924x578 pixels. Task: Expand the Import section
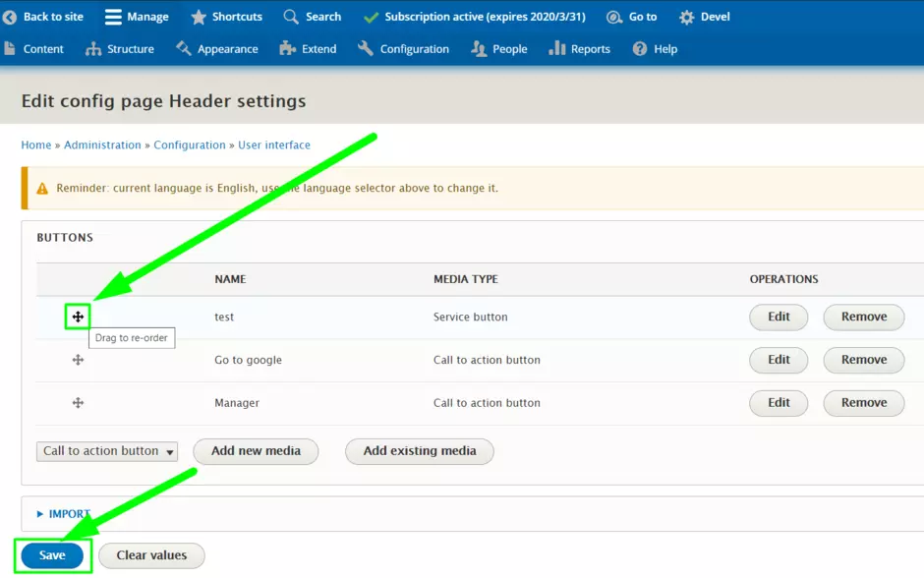[63, 514]
